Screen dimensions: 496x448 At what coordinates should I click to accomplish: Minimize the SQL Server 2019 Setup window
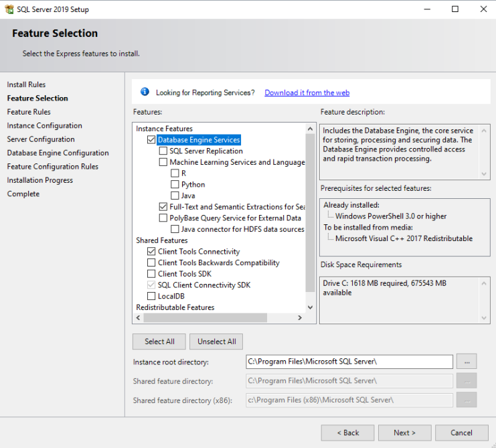click(427, 9)
